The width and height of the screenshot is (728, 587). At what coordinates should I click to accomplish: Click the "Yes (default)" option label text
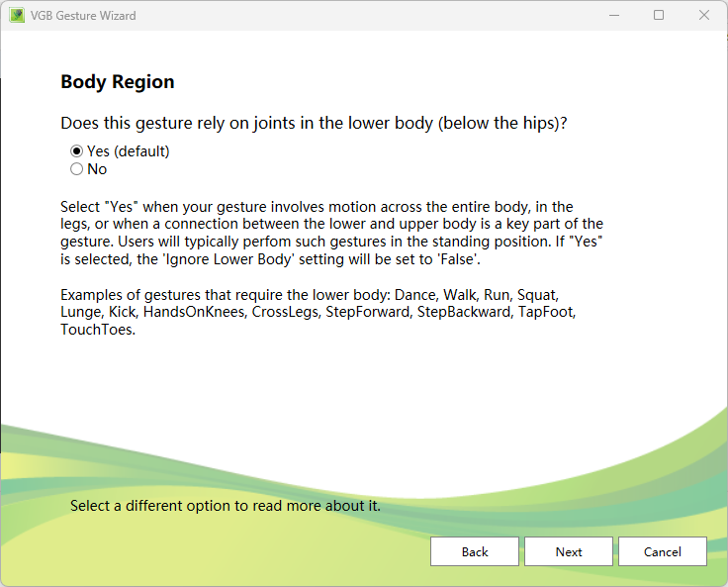coord(128,151)
